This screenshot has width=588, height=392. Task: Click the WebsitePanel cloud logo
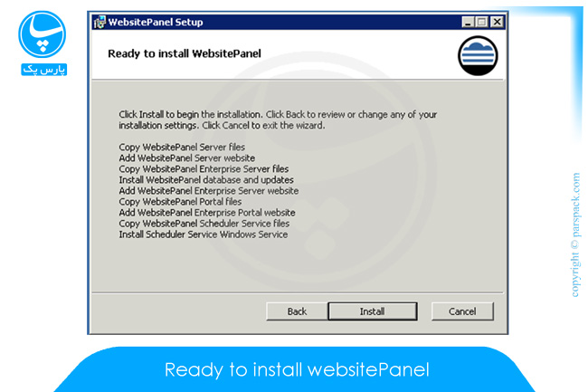pos(478,55)
